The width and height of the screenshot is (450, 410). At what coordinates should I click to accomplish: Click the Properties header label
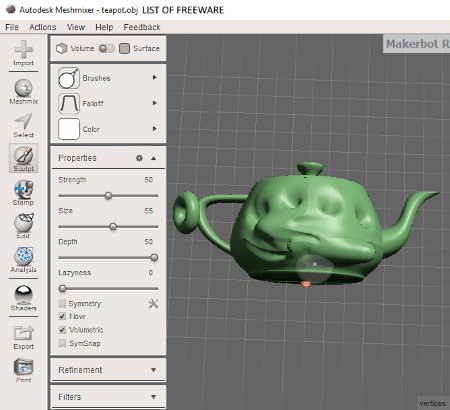(77, 158)
